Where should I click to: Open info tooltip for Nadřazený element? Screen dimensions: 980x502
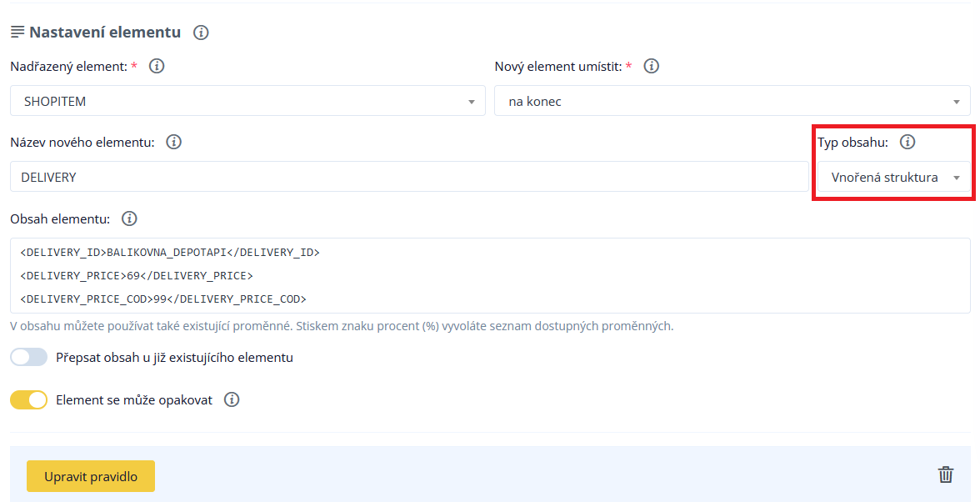157,66
